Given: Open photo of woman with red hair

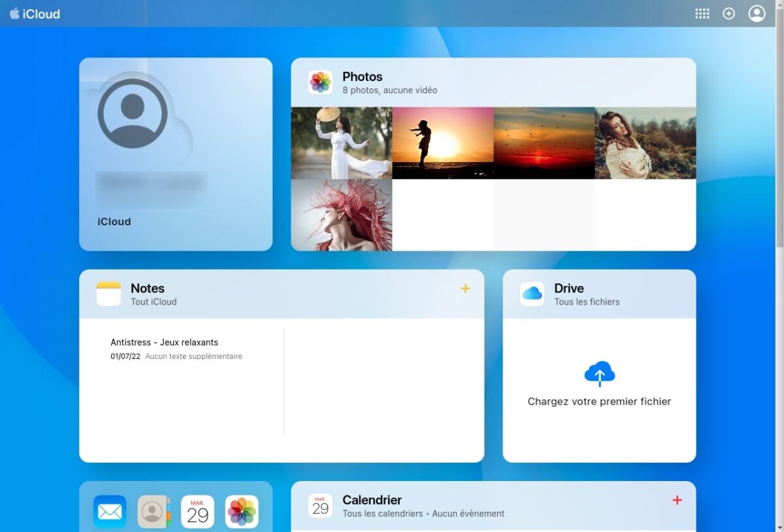Looking at the screenshot, I should (342, 215).
